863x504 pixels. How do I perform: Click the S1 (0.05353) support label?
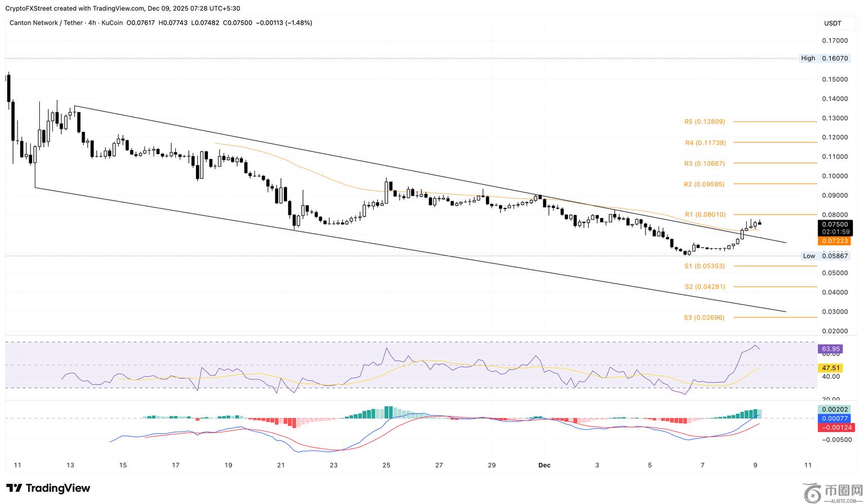pos(705,266)
